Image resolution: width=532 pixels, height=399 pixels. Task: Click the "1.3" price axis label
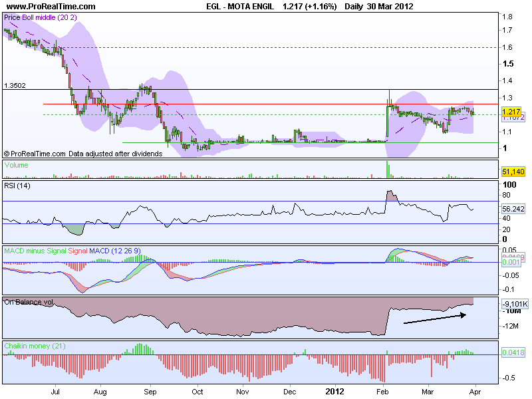(x=507, y=98)
